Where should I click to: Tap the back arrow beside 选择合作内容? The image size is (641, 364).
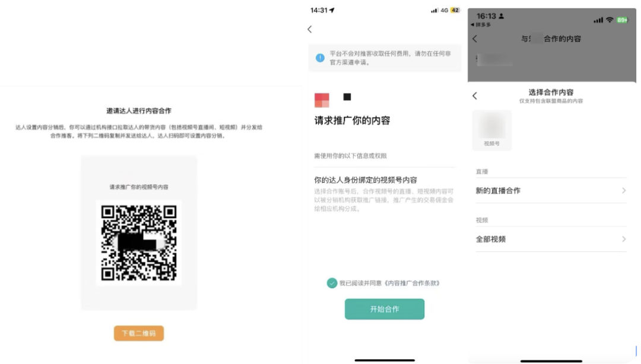475,95
